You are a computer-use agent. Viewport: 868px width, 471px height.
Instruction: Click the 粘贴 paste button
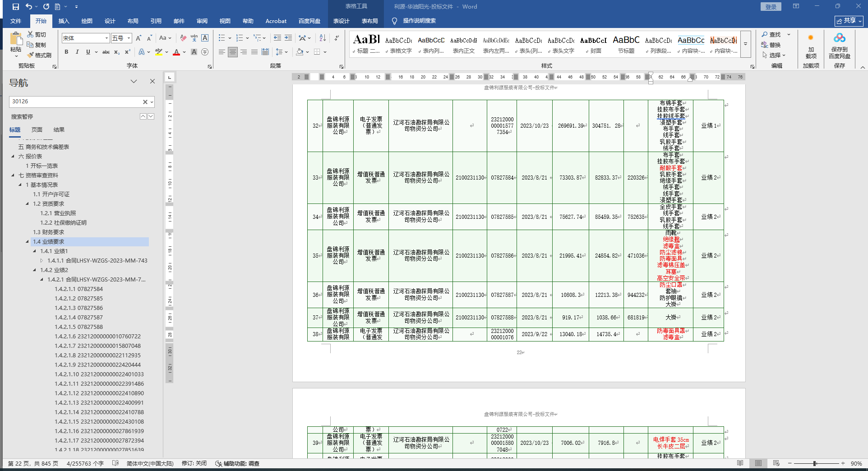(16, 44)
